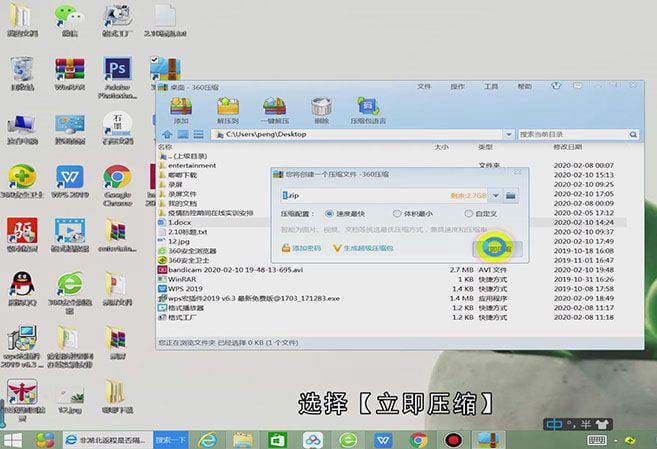Browse for a save folder in the dialog
The height and width of the screenshot is (449, 657).
point(510,196)
